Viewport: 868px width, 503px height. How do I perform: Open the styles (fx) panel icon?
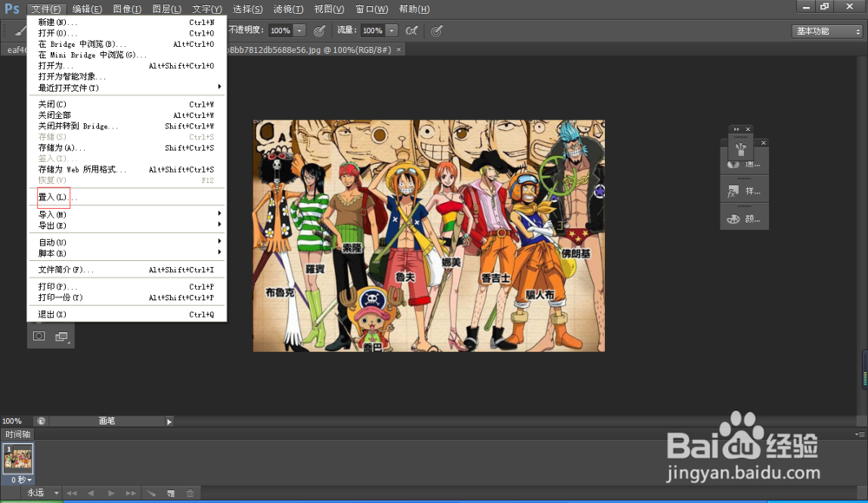click(x=733, y=191)
